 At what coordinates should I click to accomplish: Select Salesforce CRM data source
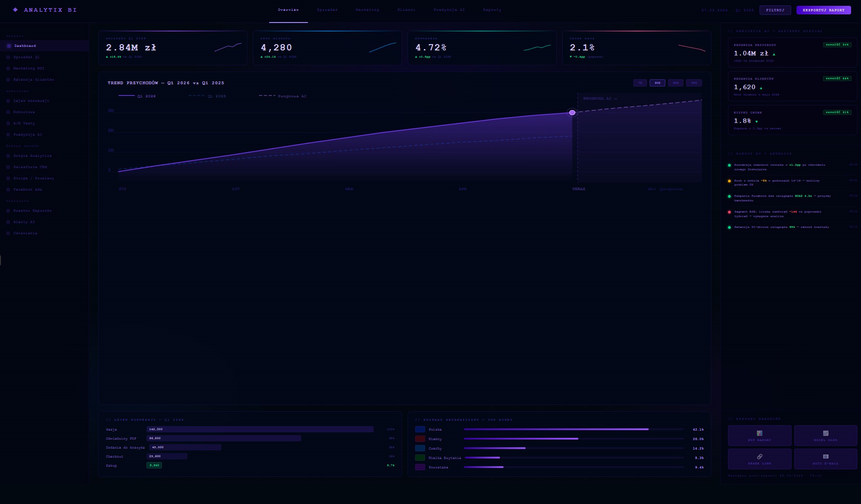point(30,167)
